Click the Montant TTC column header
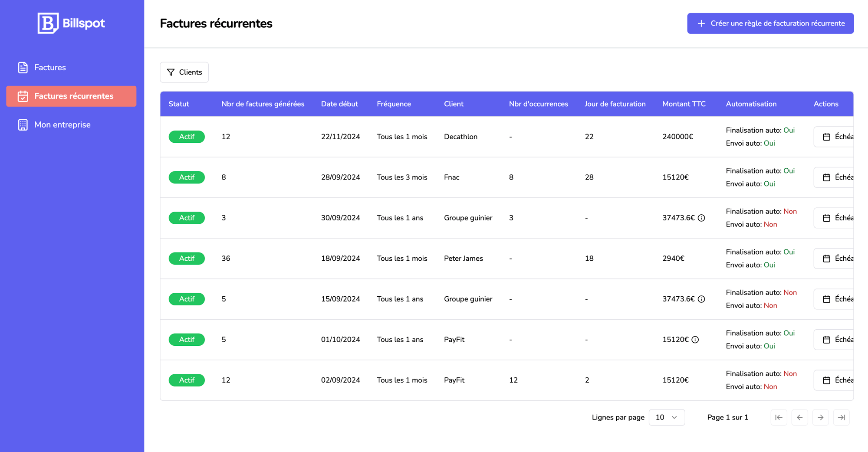Screen dimensions: 868x452 pyautogui.click(x=684, y=104)
